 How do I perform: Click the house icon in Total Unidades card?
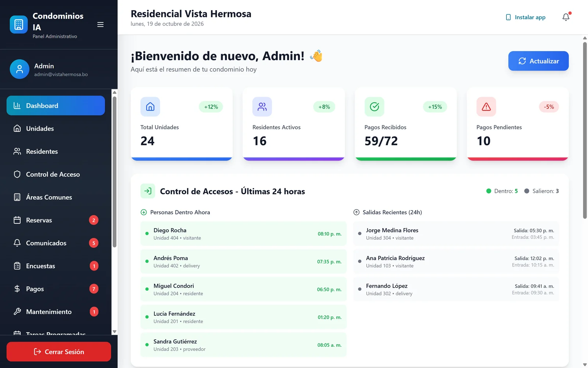pyautogui.click(x=150, y=107)
